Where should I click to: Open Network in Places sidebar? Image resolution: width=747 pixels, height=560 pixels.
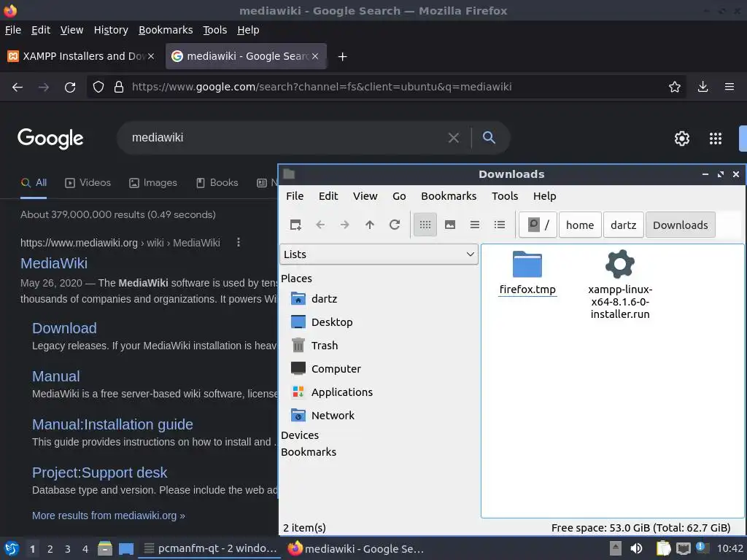[322, 416]
